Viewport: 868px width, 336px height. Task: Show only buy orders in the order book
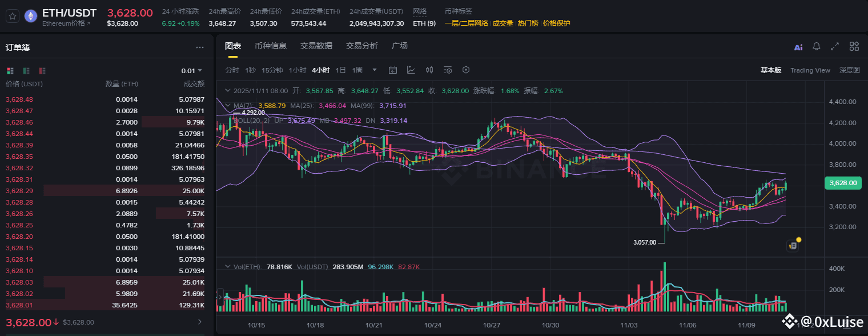click(26, 70)
